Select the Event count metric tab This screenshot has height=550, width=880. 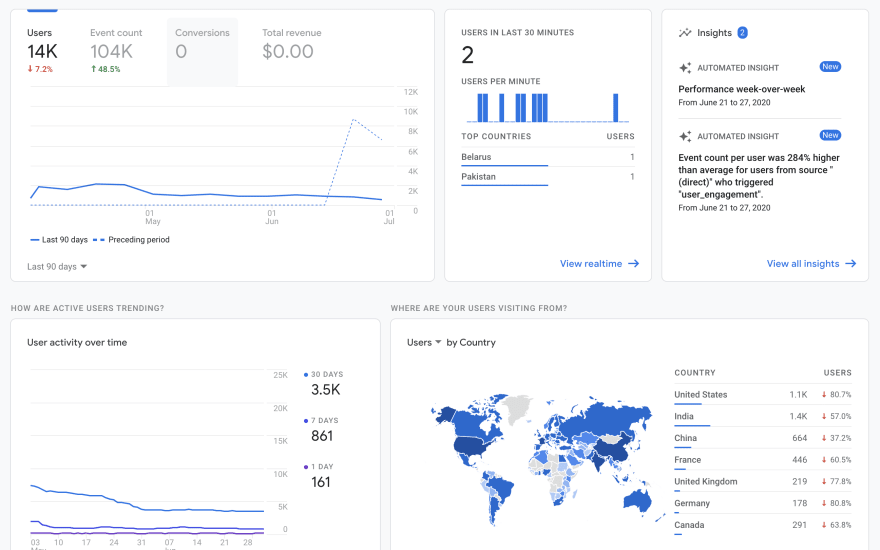click(116, 51)
